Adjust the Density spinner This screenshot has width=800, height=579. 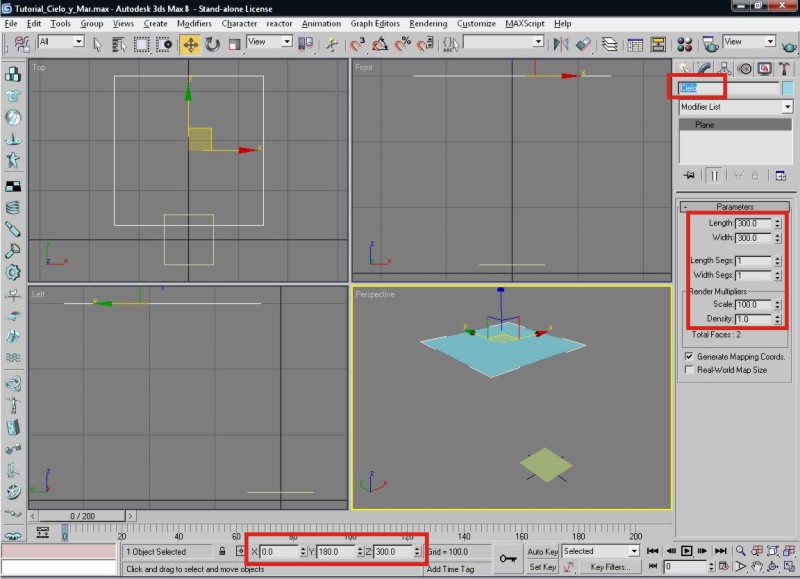(x=778, y=319)
